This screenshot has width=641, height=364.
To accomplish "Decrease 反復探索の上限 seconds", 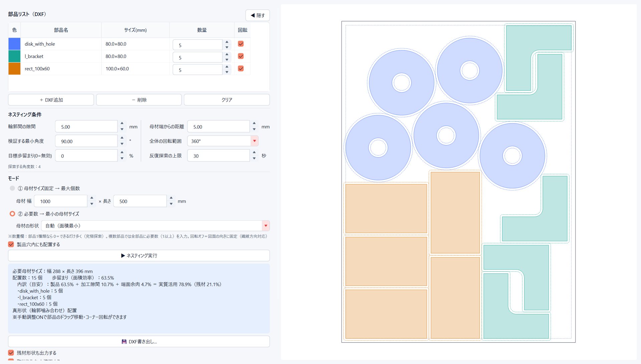I will click(254, 158).
